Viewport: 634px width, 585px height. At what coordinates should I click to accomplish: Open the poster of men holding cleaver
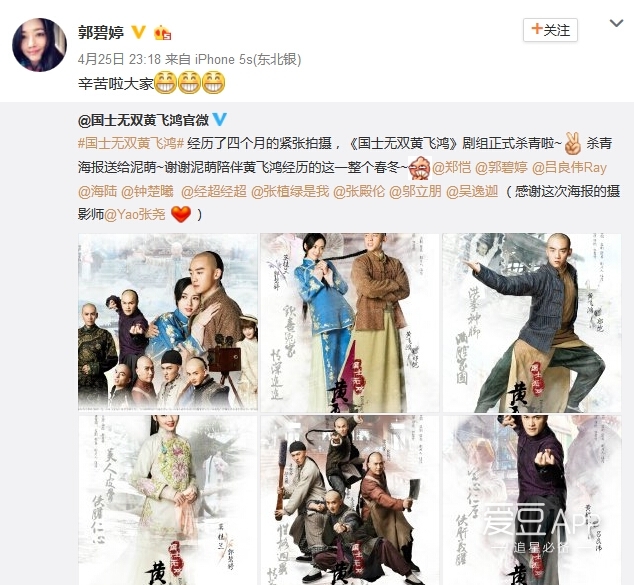coord(350,500)
